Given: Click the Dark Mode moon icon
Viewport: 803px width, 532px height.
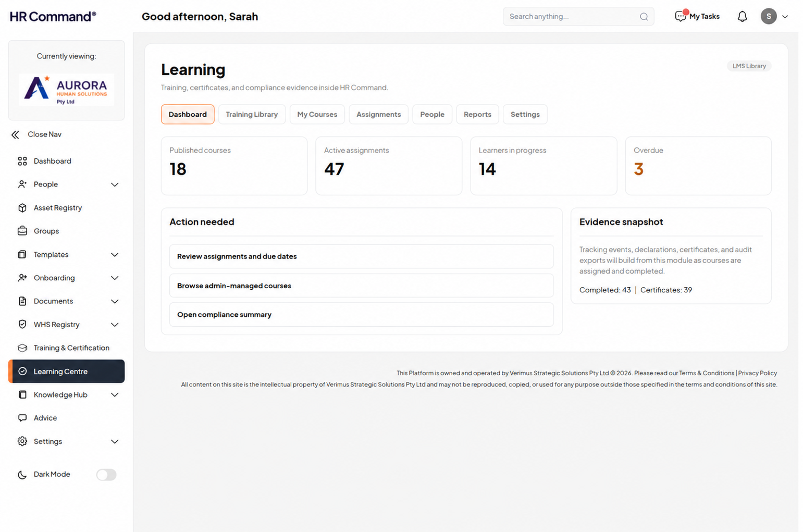Looking at the screenshot, I should [x=22, y=475].
